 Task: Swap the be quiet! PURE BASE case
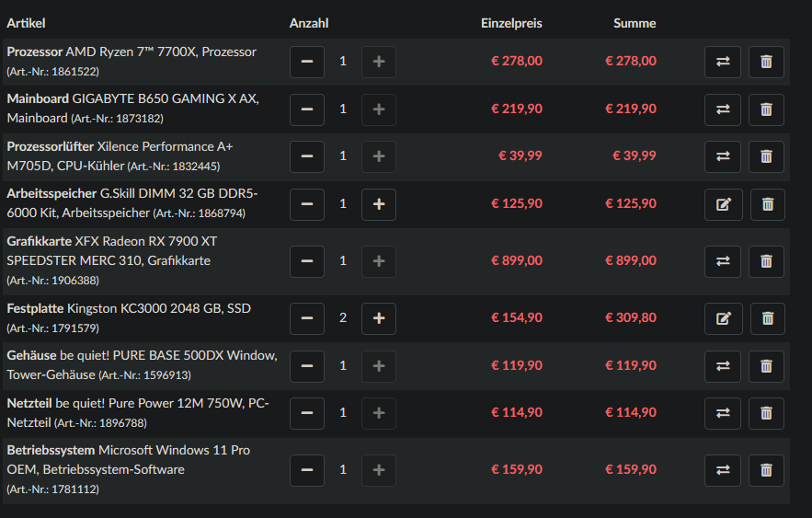click(723, 366)
